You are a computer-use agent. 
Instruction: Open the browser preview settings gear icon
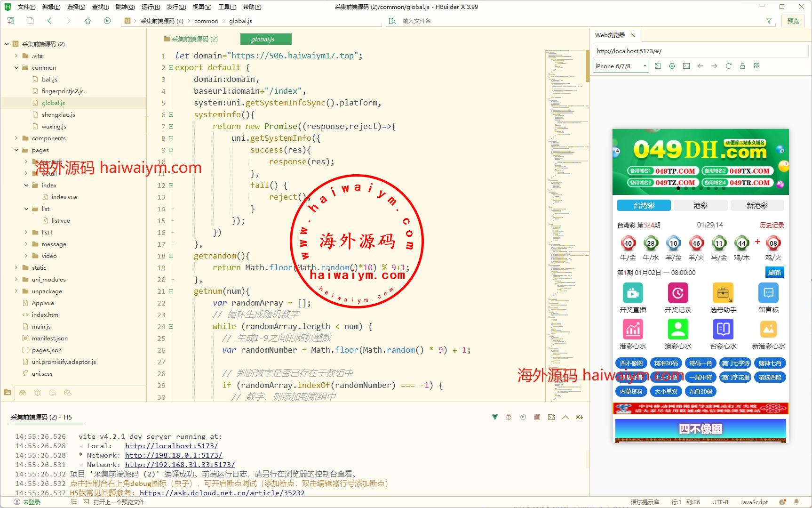(672, 66)
